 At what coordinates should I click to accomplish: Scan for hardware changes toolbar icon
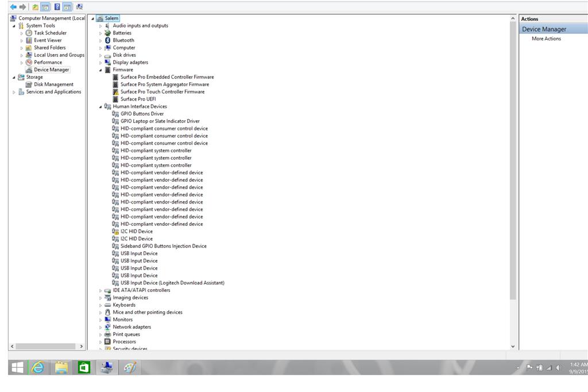point(79,7)
